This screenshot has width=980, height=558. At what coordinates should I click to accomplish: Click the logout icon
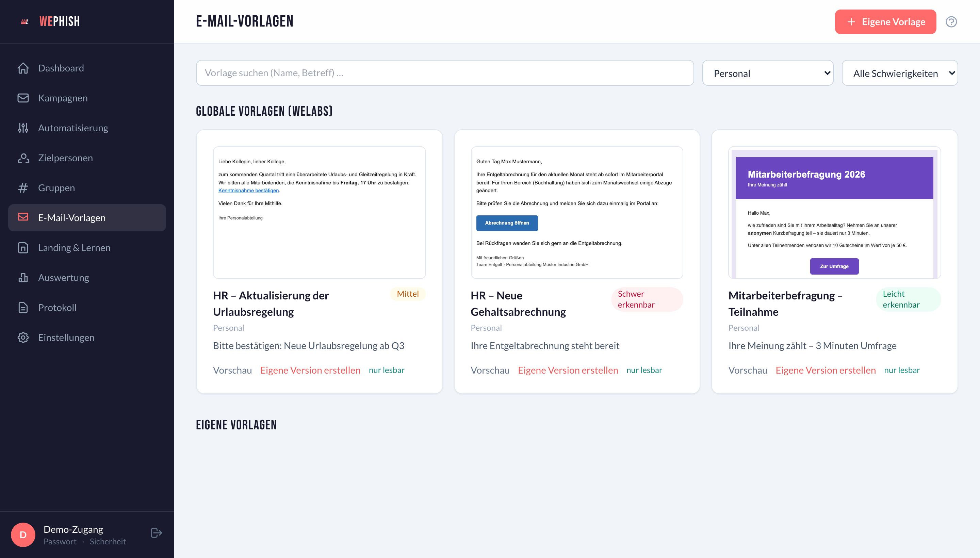tap(157, 533)
